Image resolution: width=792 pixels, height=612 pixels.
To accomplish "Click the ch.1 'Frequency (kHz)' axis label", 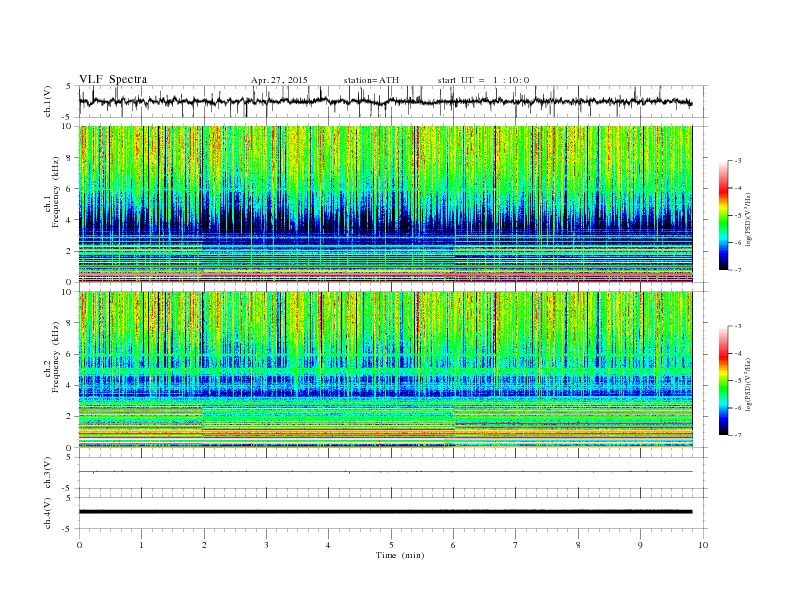I will coord(55,192).
